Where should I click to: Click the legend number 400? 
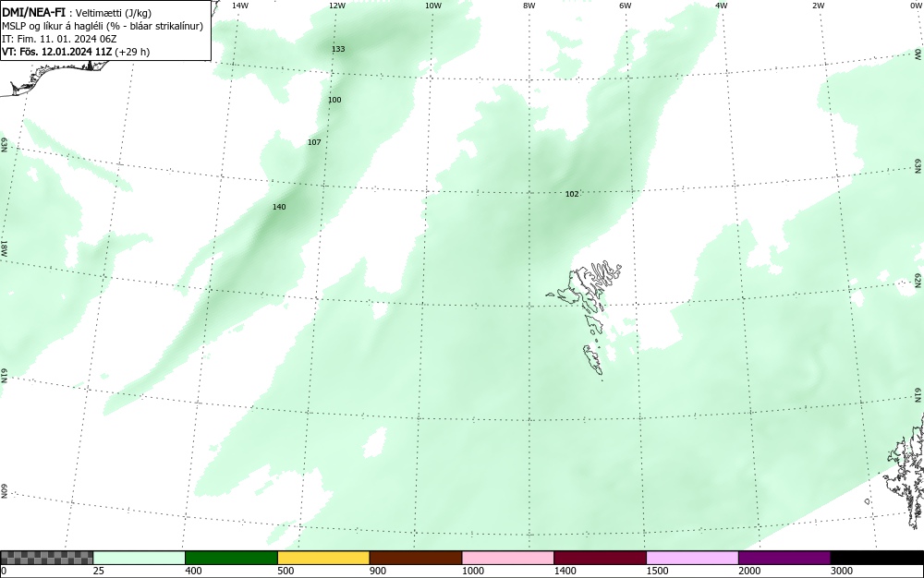pos(193,571)
